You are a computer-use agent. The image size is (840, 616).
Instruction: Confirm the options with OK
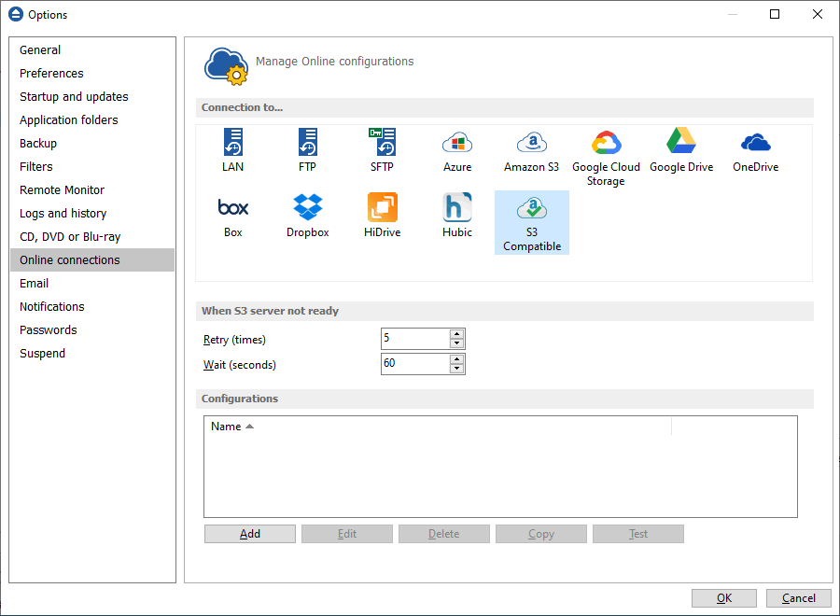724,598
